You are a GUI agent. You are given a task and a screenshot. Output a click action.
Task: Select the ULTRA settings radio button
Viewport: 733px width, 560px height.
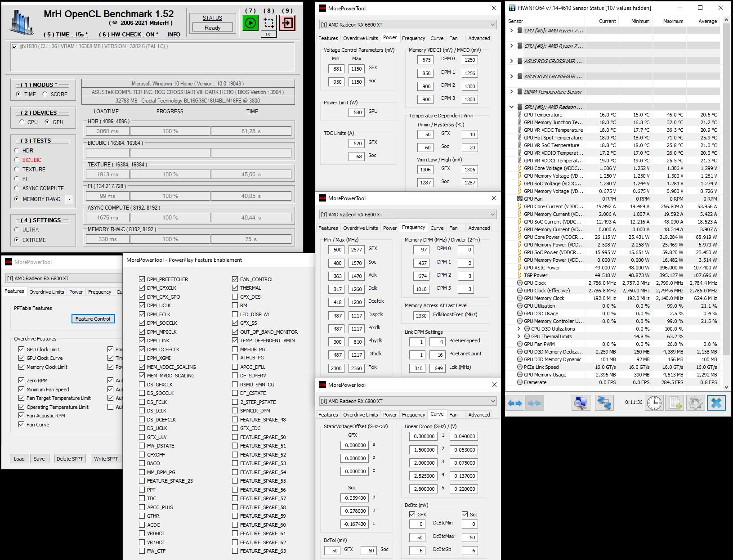(x=17, y=229)
